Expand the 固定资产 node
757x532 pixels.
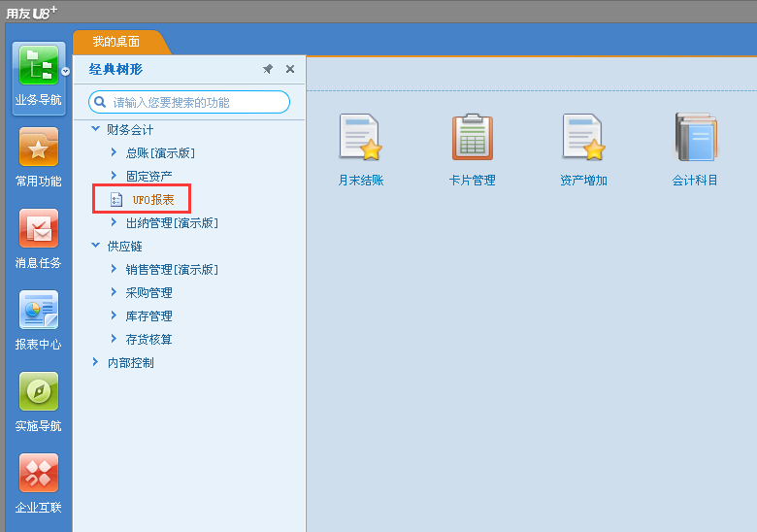[114, 176]
